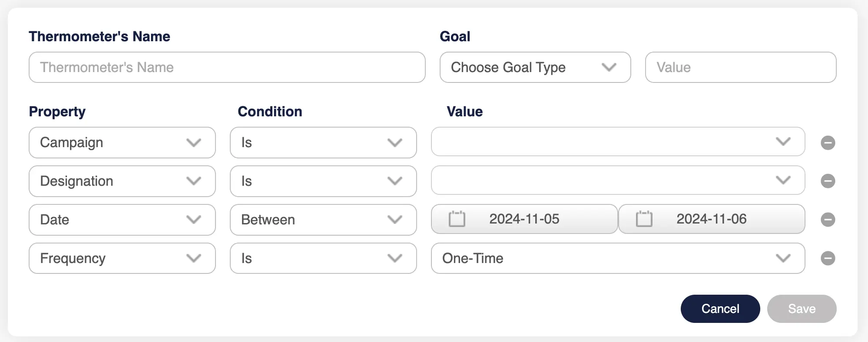
Task: Click the start date calendar icon
Action: tap(457, 219)
